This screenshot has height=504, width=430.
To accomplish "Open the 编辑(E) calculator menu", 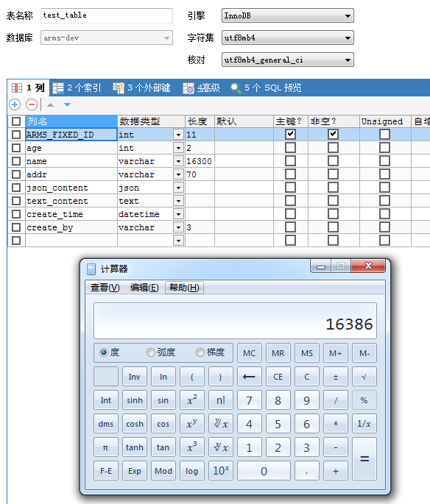I will 144,288.
